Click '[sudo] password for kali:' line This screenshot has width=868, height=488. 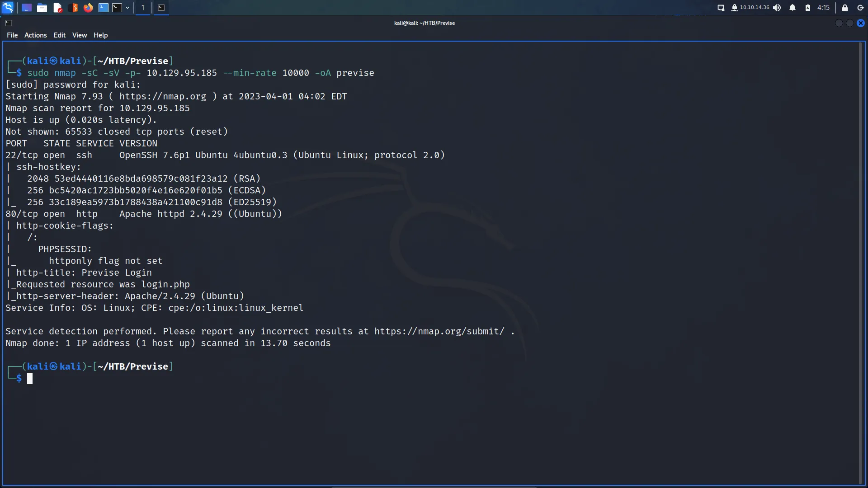tap(73, 84)
